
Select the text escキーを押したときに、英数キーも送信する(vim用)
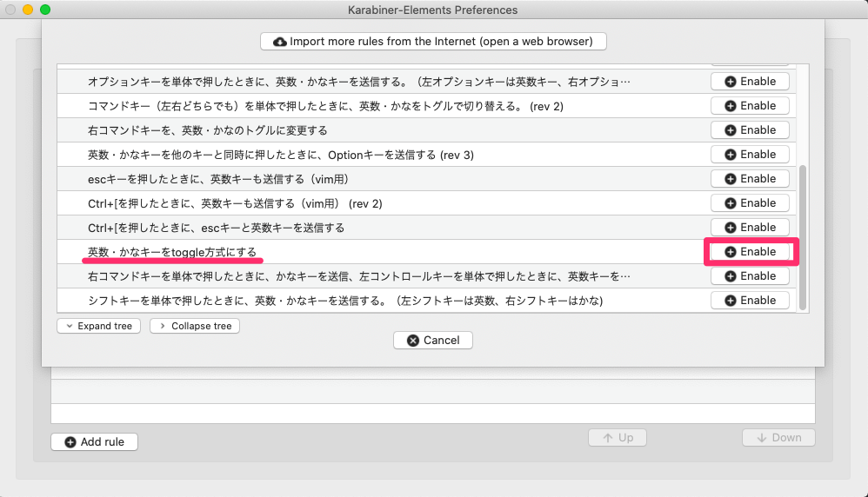point(218,179)
